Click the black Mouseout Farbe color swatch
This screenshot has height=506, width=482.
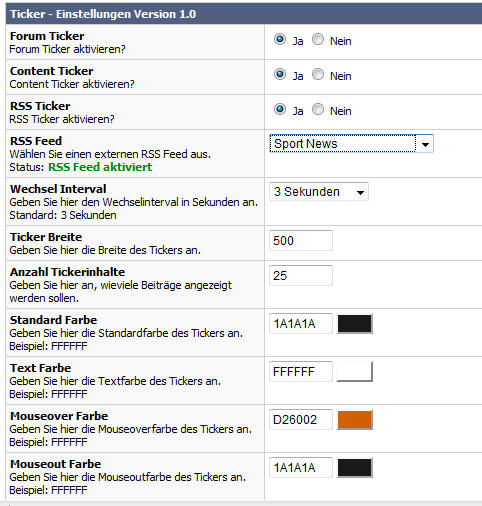(354, 467)
